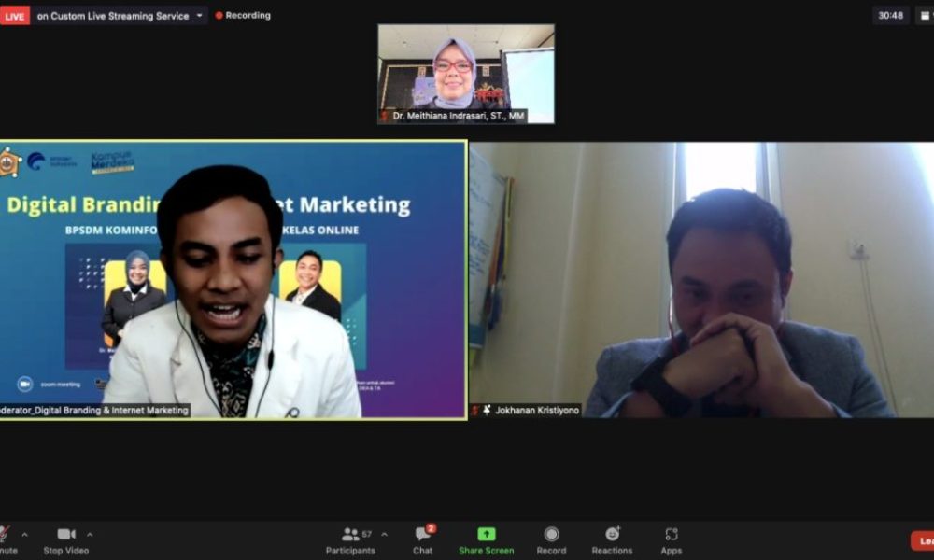Click Stop Video camera icon
This screenshot has width=934, height=560.
click(66, 535)
